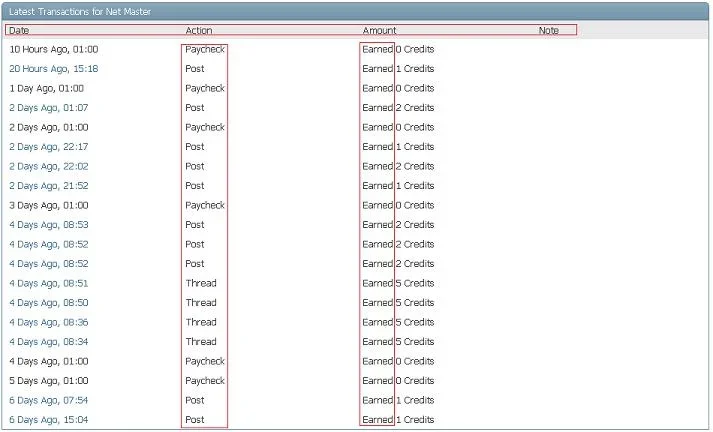Open the 2 Days Ago, 22:02 date link
This screenshot has height=432, width=713.
(x=49, y=166)
